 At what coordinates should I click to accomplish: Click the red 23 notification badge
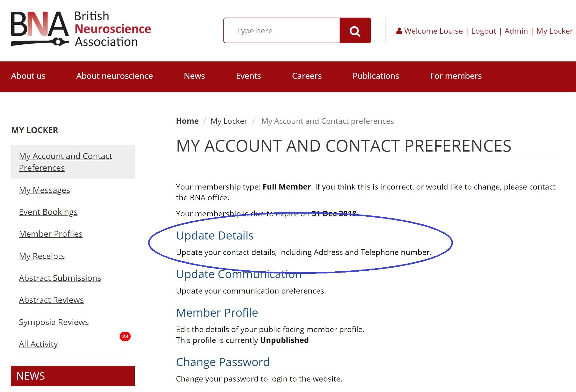(x=125, y=336)
